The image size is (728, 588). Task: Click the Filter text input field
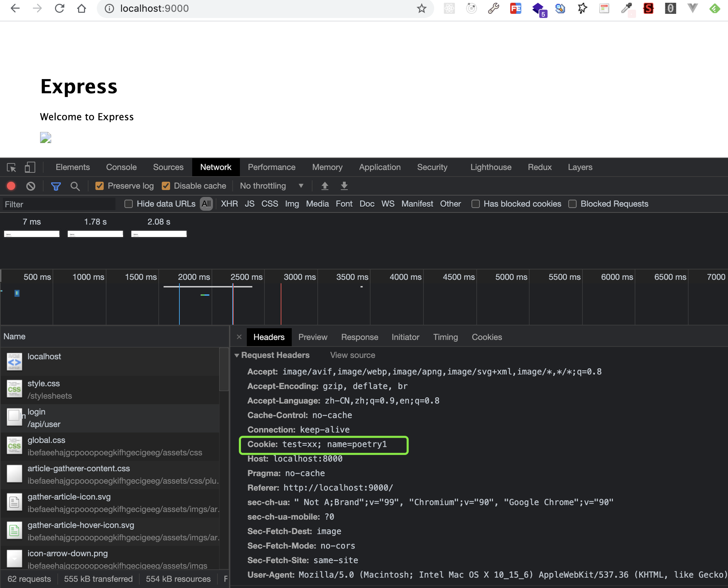(x=59, y=204)
